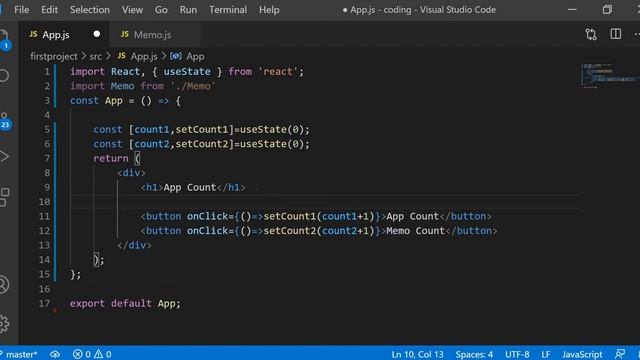Image resolution: width=640 pixels, height=360 pixels.
Task: Click 'onClick' in the line 11 button
Action: coord(207,216)
